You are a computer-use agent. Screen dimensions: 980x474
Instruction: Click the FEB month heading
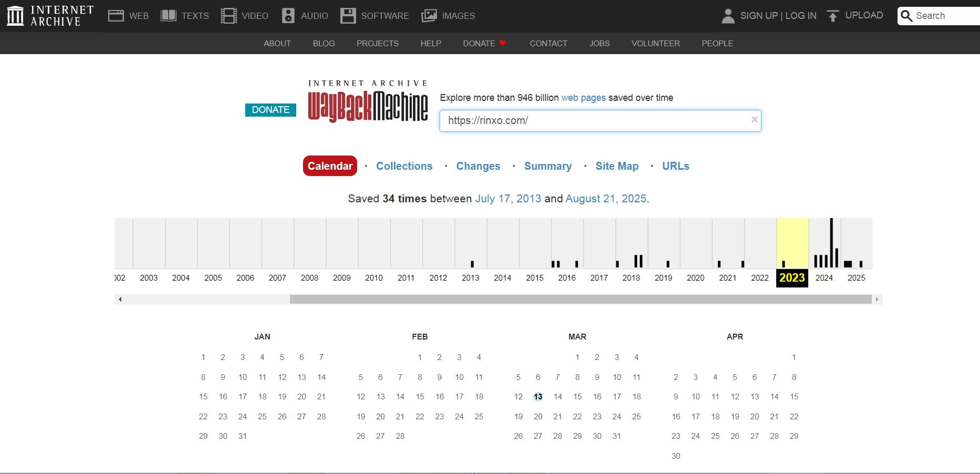click(420, 337)
